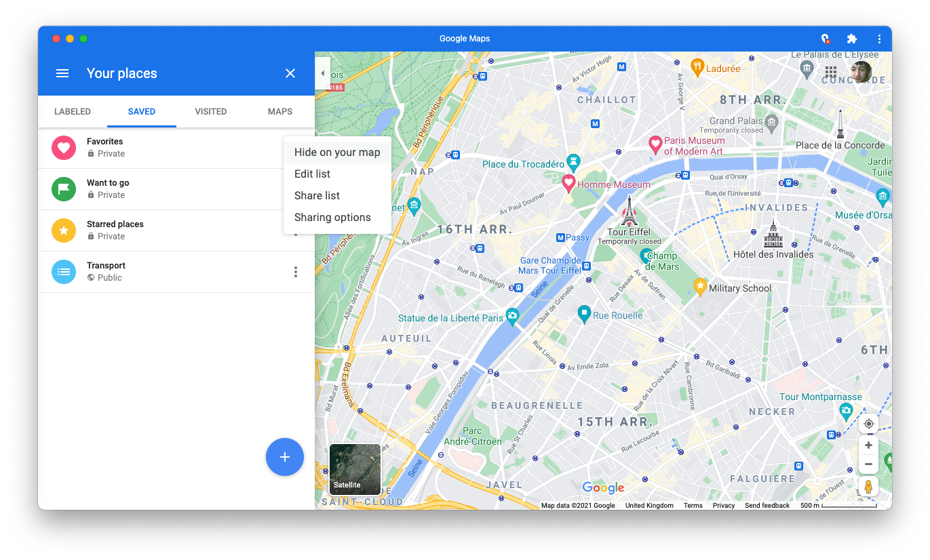The image size is (930, 560).
Task: Create a new list with the plus button
Action: pyautogui.click(x=285, y=457)
